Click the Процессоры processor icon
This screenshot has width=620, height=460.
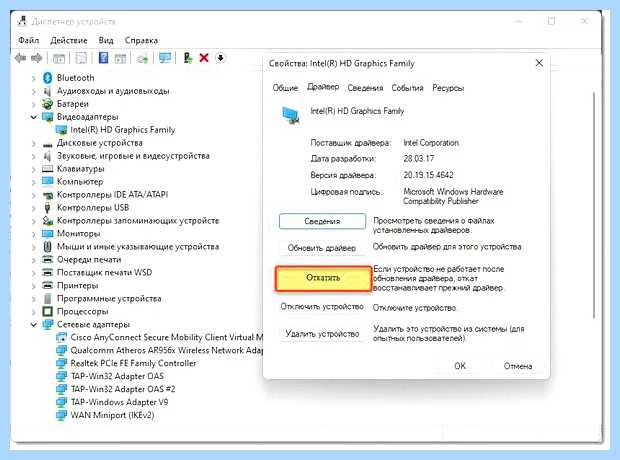coord(47,311)
